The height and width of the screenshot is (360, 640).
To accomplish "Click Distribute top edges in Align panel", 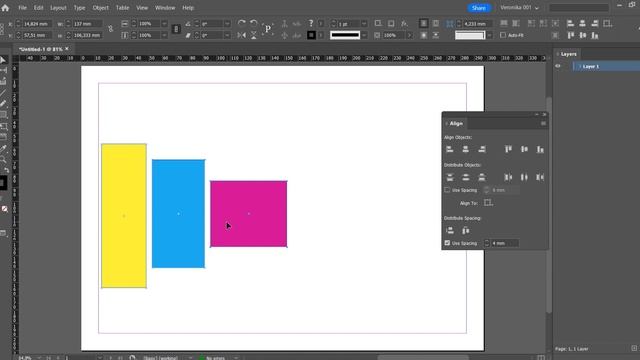I will [450, 177].
